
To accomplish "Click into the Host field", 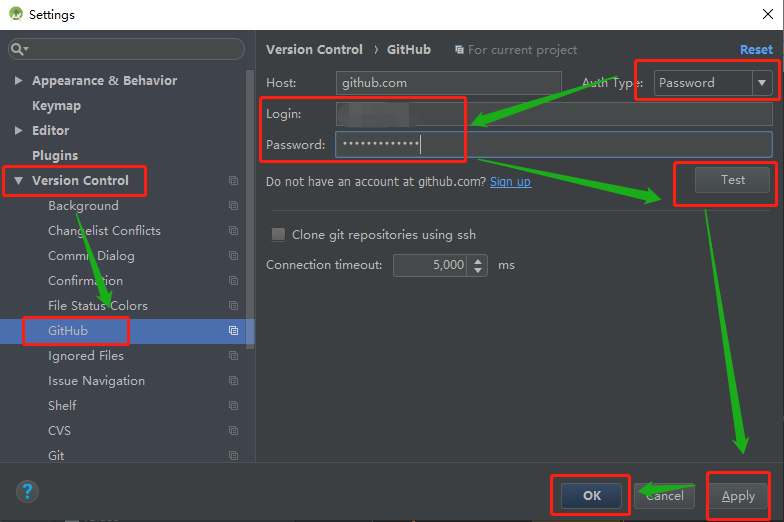I will pos(449,83).
